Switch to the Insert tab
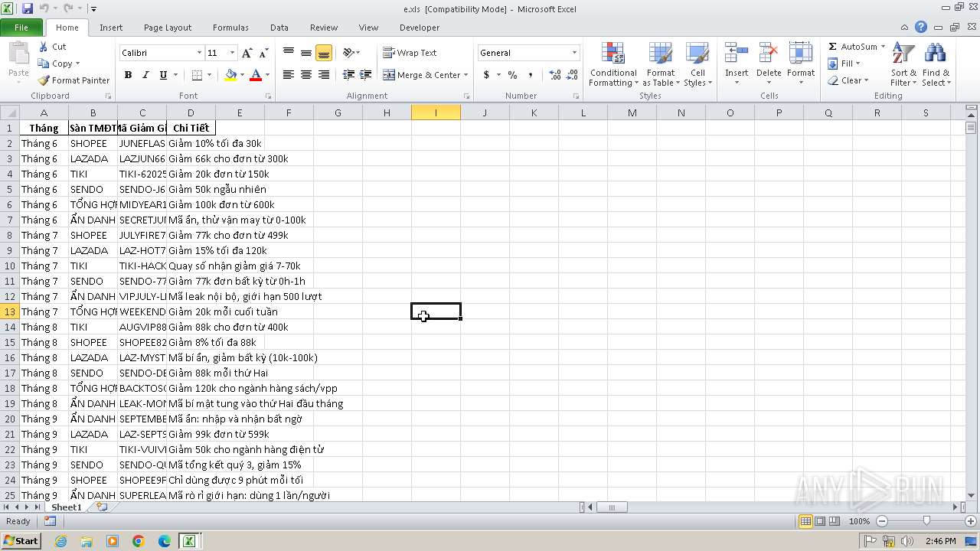This screenshot has height=551, width=980. pos(111,28)
